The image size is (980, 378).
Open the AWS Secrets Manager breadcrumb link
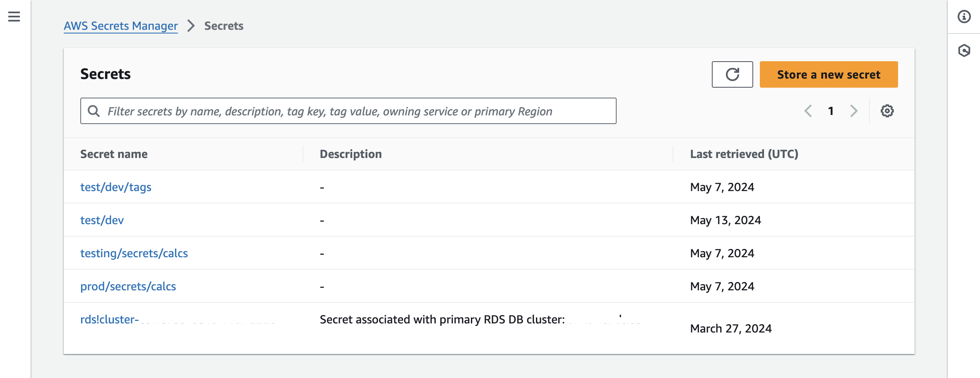120,26
